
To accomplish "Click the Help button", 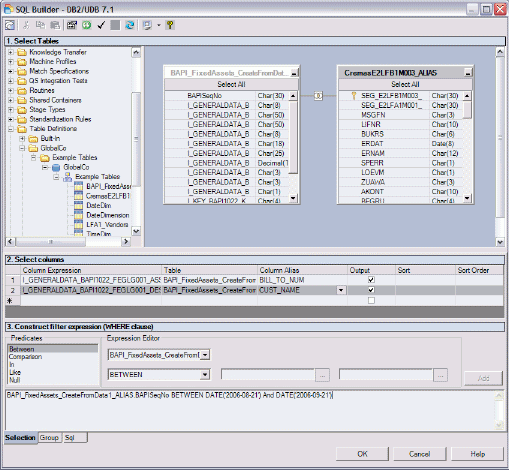I will click(477, 454).
